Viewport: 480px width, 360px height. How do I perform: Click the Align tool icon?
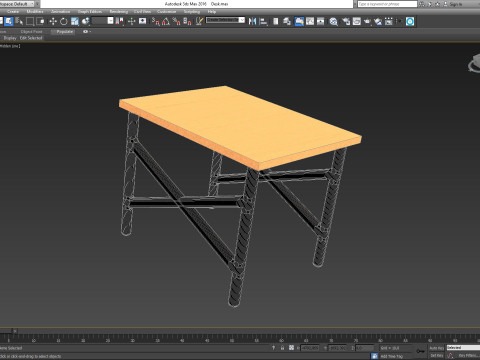click(263, 21)
